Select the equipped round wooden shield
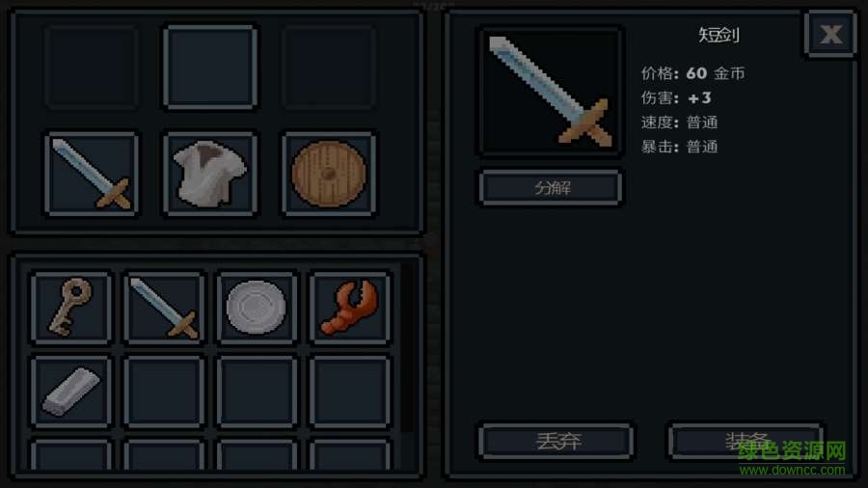Screen dimensions: 868x488 pyautogui.click(x=329, y=174)
